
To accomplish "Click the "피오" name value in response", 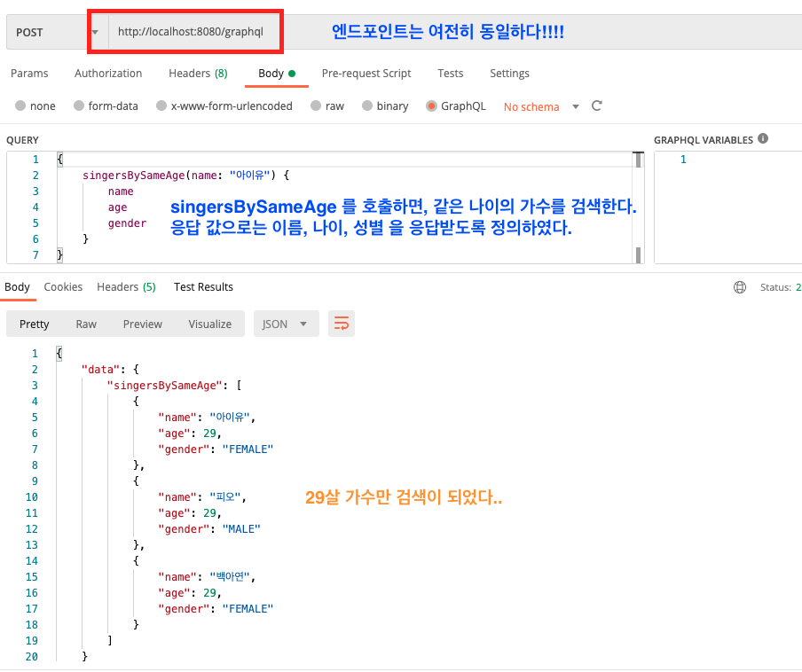I will coord(225,497).
